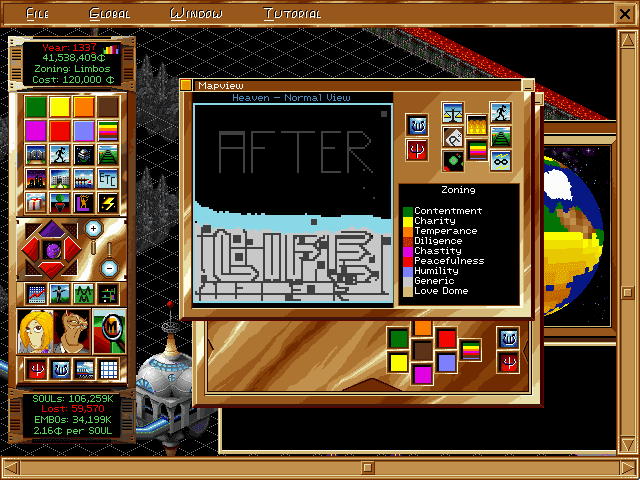This screenshot has width=640, height=480.
Task: Toggle the harp button in window behind Mapview
Action: coord(508,338)
